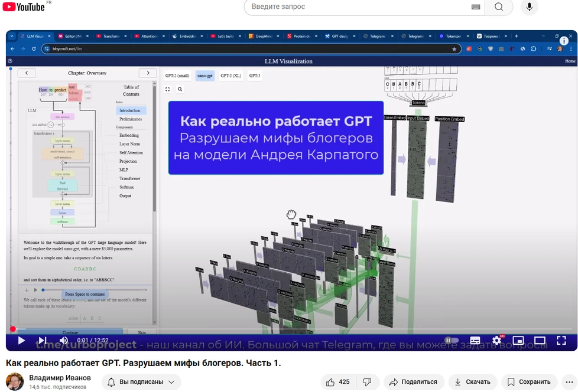
Task: Open player settings gear icon
Action: (496, 341)
